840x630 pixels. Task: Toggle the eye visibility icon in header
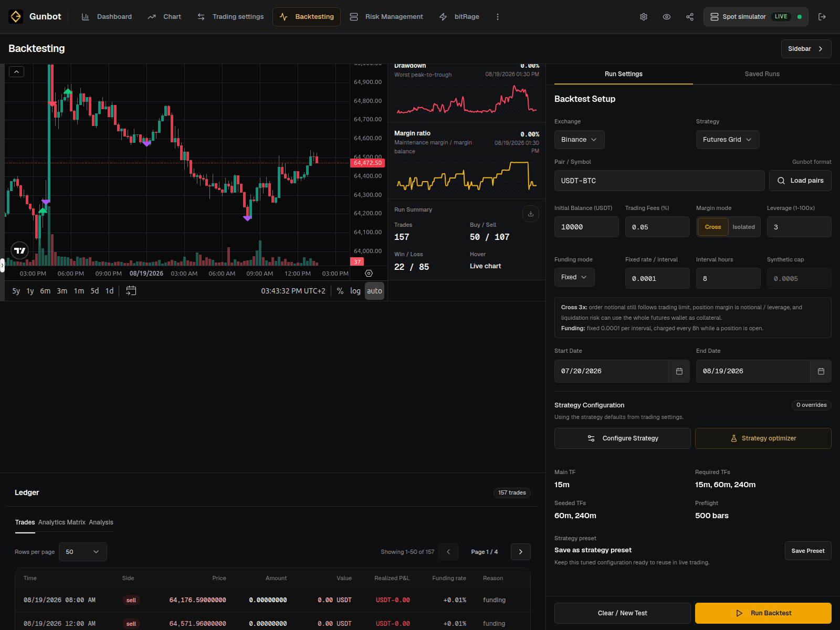[667, 17]
